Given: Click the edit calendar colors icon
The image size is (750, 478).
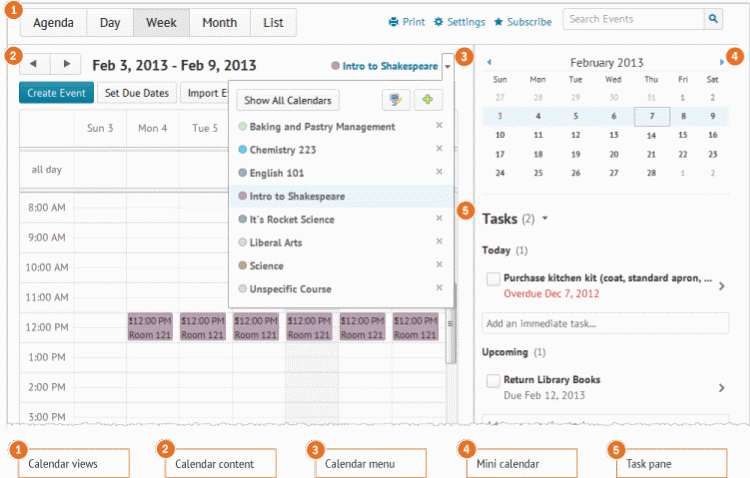Looking at the screenshot, I should [396, 100].
